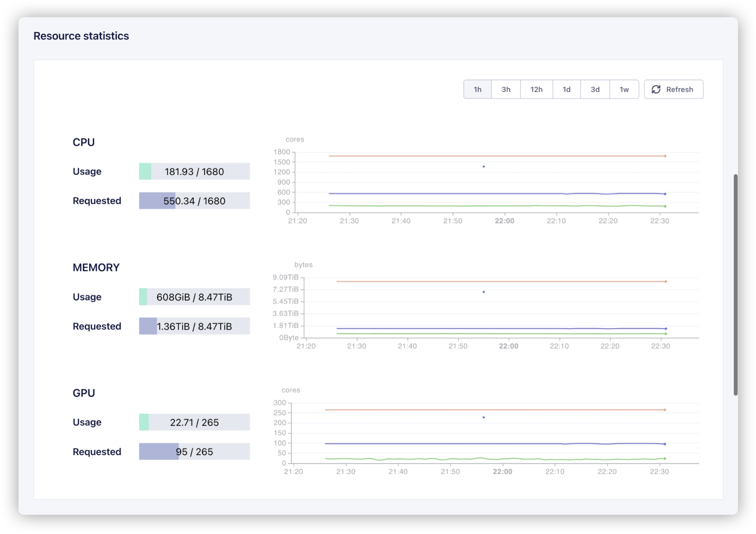Choose the 12h time range
Image resolution: width=756 pixels, height=534 pixels.
tap(536, 89)
